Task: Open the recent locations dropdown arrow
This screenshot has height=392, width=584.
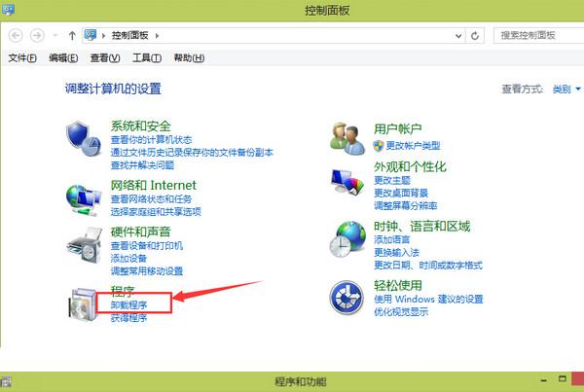Action: click(x=55, y=36)
